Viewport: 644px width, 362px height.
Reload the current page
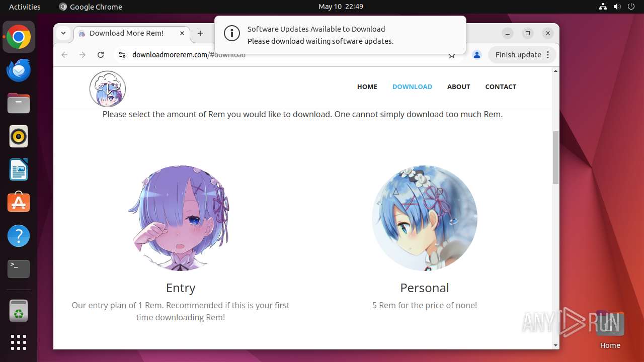coord(101,55)
